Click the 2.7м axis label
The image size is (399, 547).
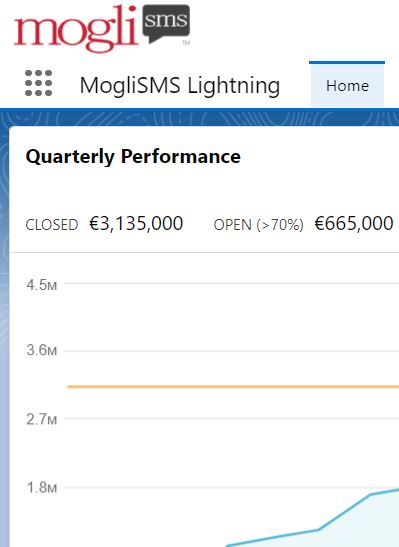[x=42, y=419]
